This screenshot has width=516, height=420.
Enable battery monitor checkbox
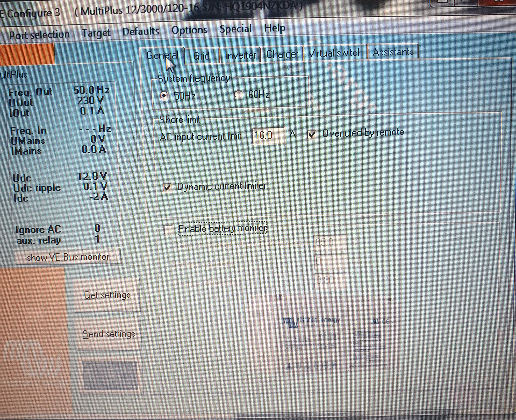(x=168, y=229)
